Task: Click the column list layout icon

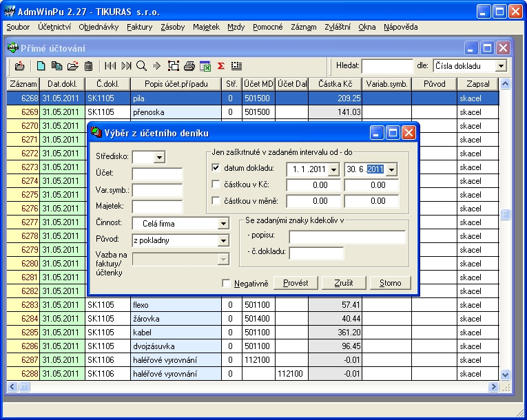Action: (x=236, y=66)
